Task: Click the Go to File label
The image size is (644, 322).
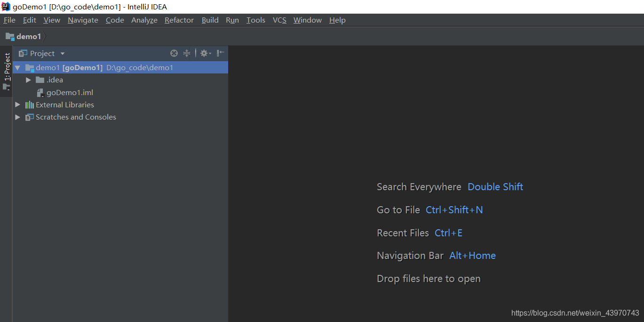Action: pos(398,210)
